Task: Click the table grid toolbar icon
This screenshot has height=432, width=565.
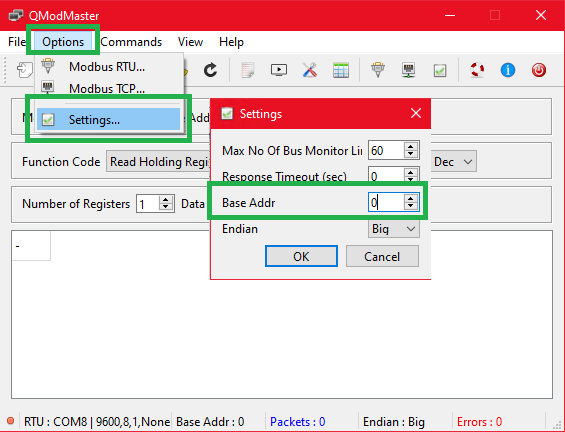Action: (341, 70)
